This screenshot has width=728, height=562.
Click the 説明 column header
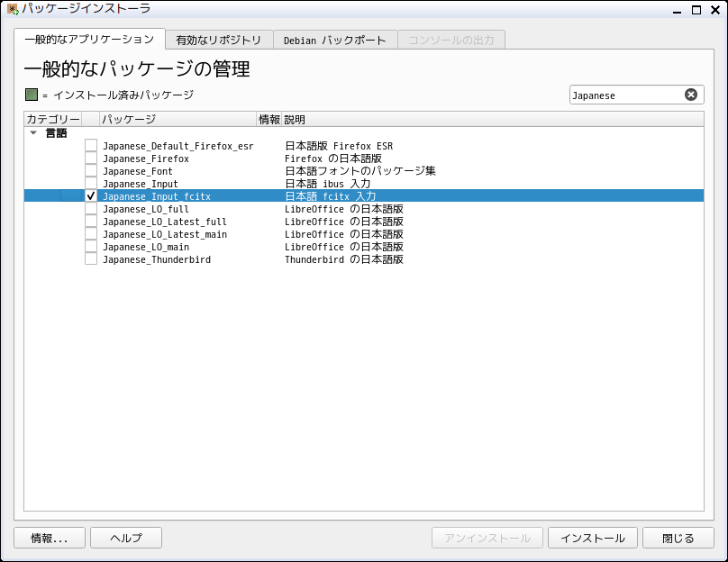click(493, 119)
